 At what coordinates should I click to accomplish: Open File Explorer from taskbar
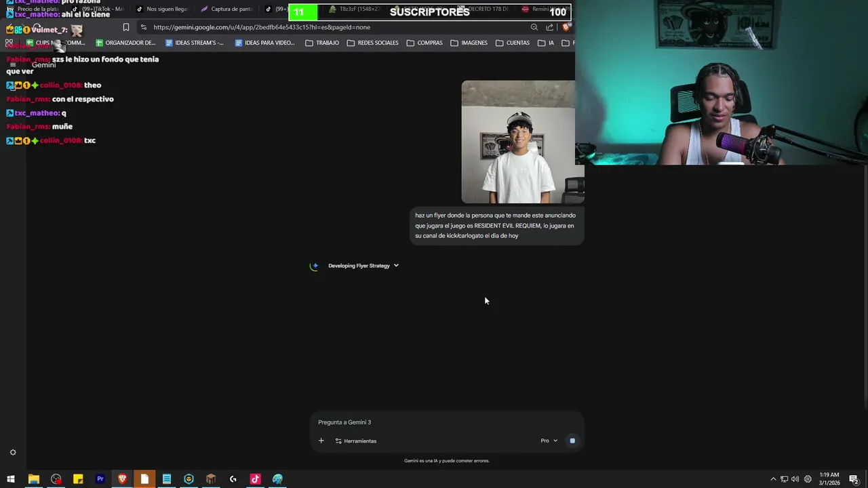point(33,479)
